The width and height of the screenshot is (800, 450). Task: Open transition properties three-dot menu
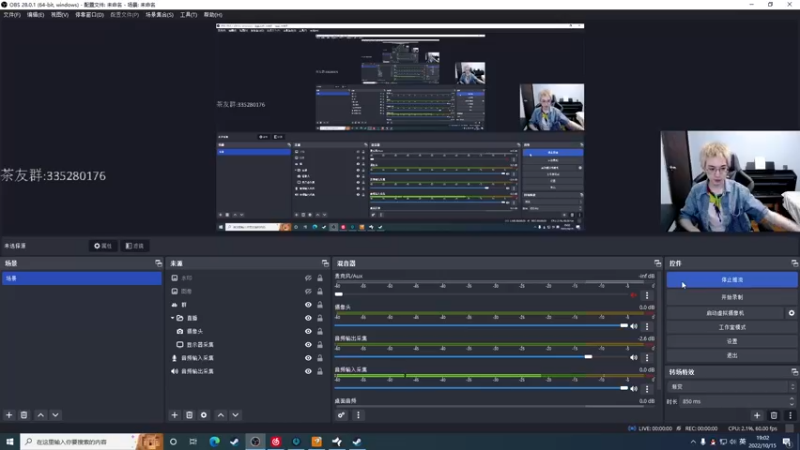click(x=790, y=415)
